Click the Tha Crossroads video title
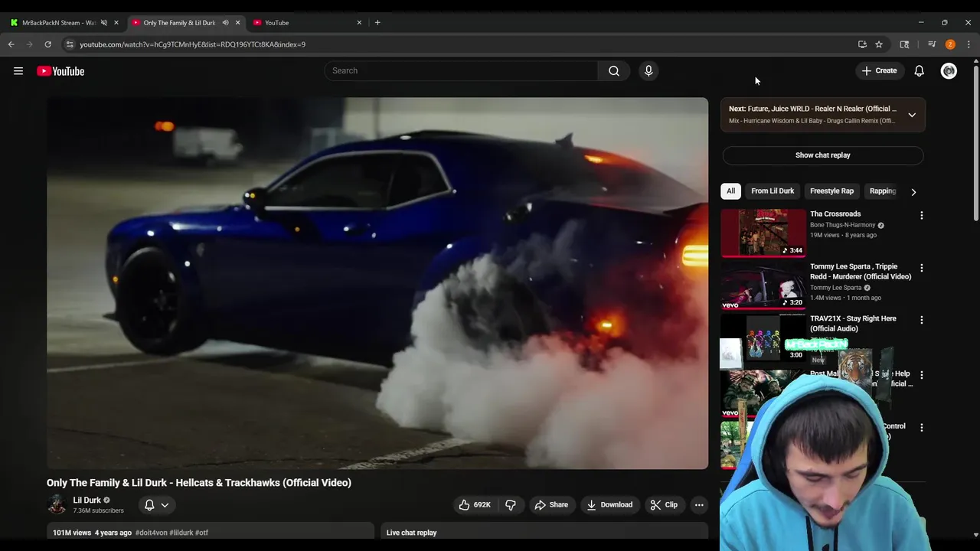The height and width of the screenshot is (551, 980). [x=835, y=214]
